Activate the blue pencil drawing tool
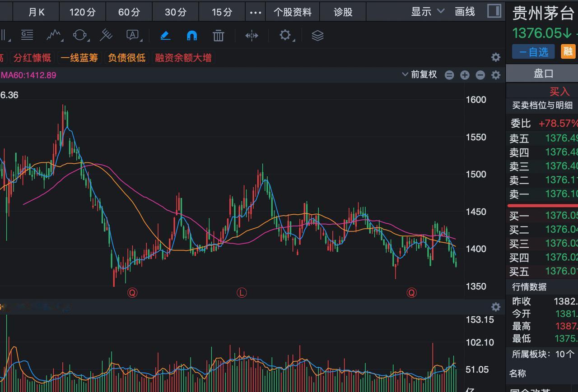The height and width of the screenshot is (392, 578). point(165,35)
